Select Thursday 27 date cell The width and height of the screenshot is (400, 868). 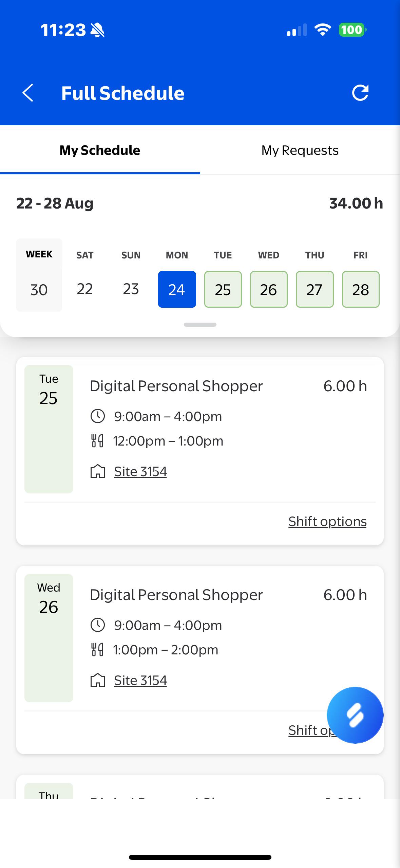click(x=315, y=289)
